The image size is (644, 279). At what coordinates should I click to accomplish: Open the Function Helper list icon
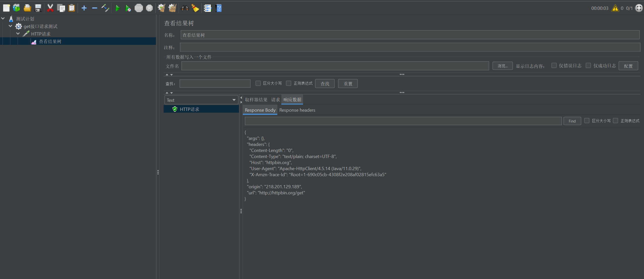coord(207,8)
